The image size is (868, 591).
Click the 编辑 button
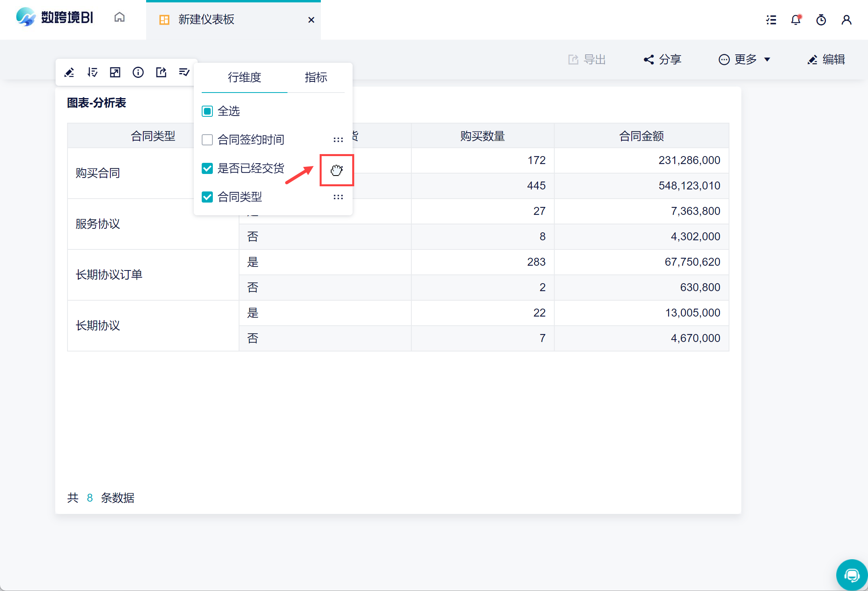click(826, 60)
